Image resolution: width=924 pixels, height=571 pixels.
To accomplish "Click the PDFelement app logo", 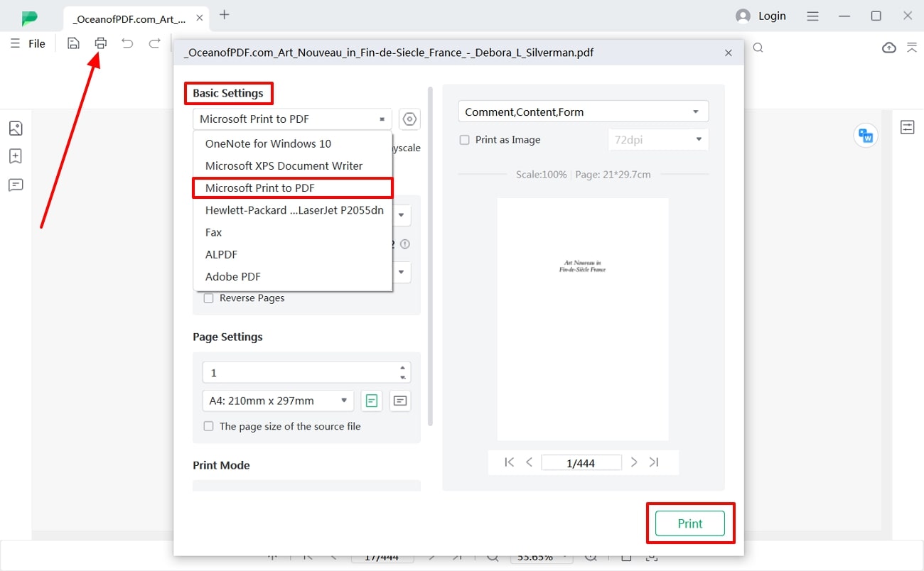I will point(30,17).
